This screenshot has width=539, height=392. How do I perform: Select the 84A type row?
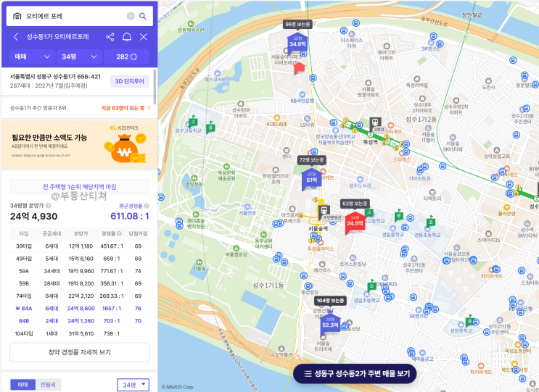79,308
